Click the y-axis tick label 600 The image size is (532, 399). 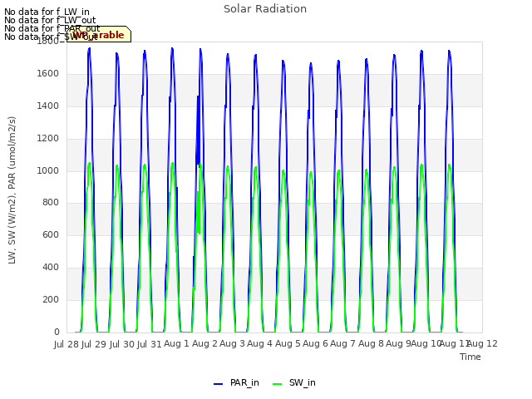(x=51, y=234)
